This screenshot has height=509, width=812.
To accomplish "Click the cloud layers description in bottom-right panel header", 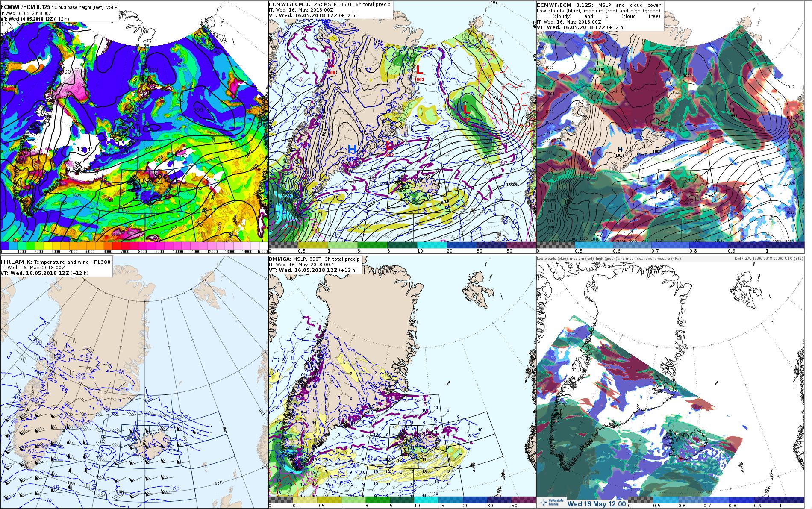I will pyautogui.click(x=609, y=259).
